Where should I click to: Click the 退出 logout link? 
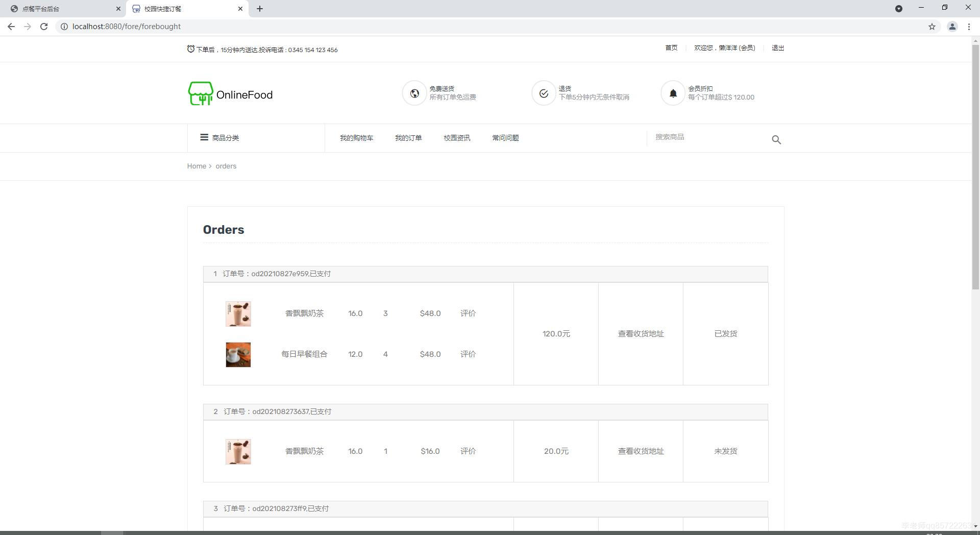click(x=778, y=48)
